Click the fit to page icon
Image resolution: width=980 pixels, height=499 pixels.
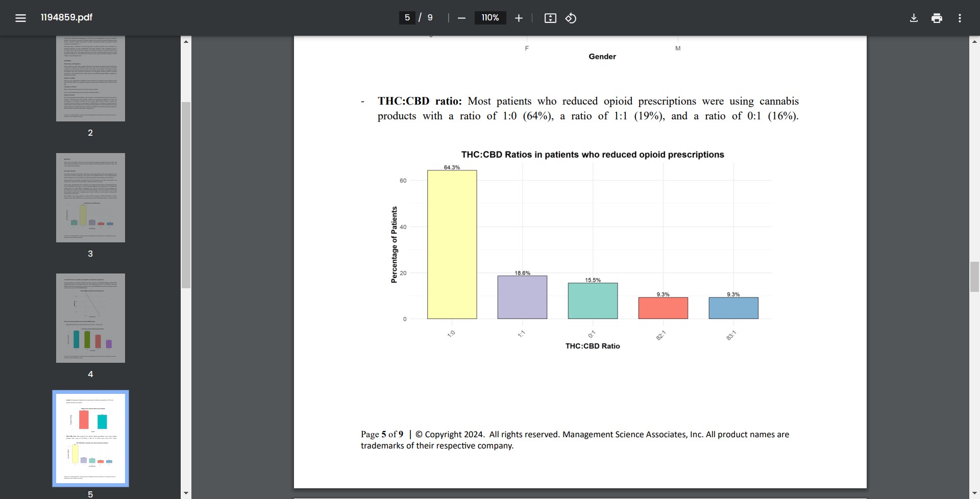pos(550,18)
